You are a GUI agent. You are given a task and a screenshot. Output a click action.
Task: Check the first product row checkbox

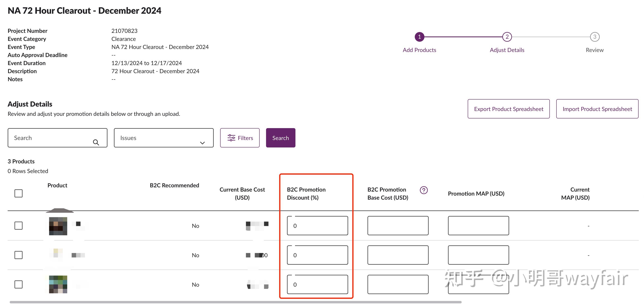(18, 225)
